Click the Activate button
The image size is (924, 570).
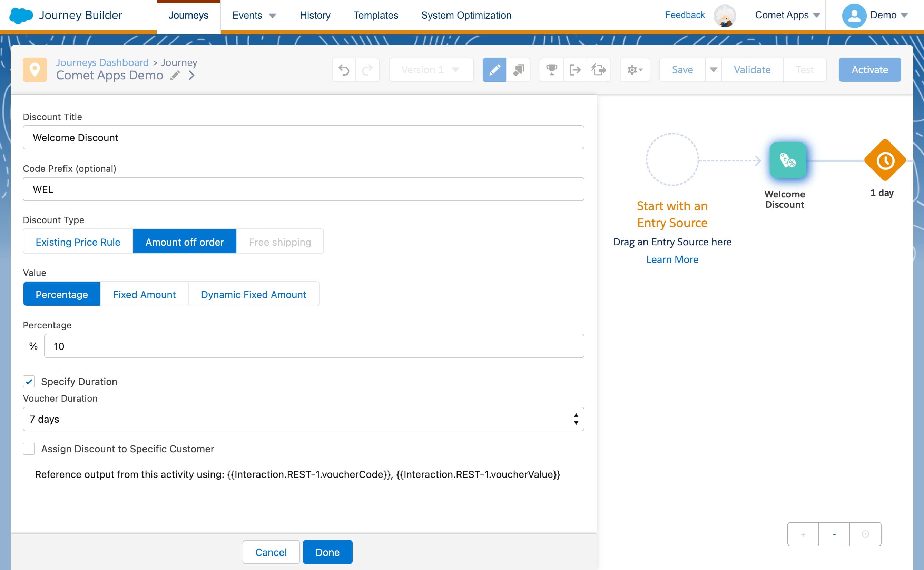[870, 70]
